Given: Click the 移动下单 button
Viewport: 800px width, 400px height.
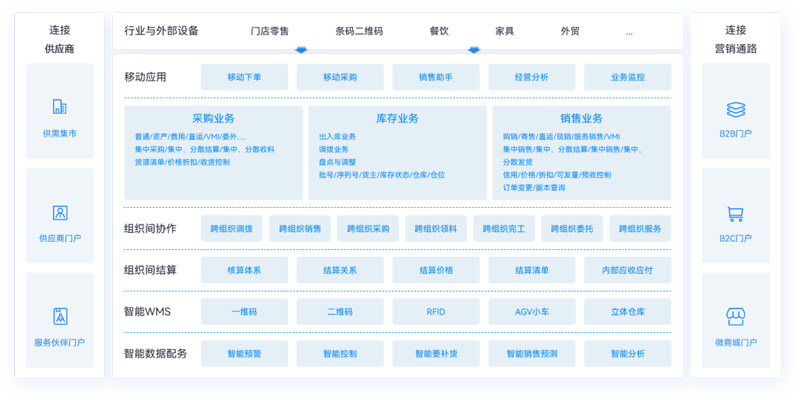Looking at the screenshot, I should pos(244,77).
